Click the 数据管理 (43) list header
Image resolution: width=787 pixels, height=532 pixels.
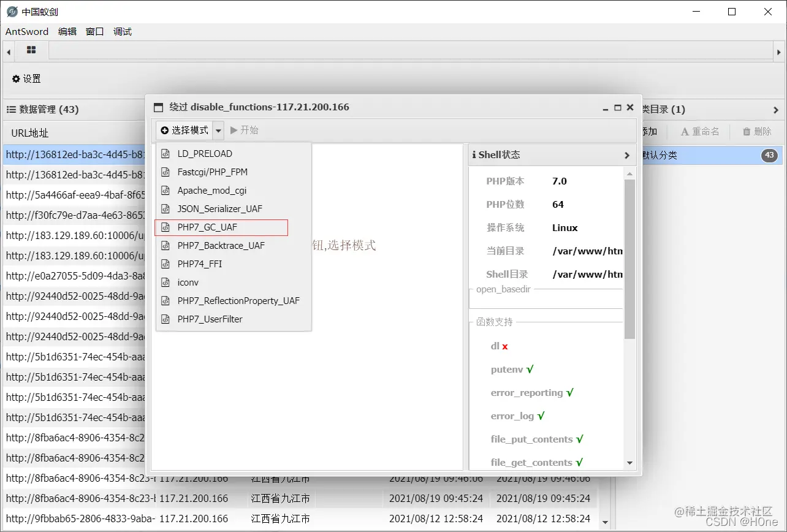point(43,110)
